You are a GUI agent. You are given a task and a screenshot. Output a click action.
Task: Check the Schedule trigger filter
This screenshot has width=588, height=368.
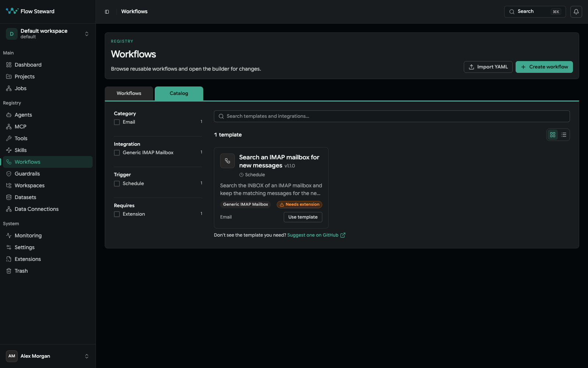click(x=117, y=184)
